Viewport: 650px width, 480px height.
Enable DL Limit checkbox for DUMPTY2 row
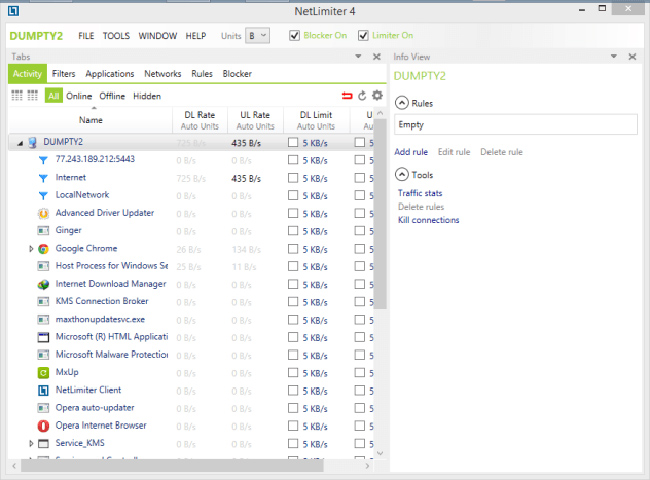click(x=293, y=143)
